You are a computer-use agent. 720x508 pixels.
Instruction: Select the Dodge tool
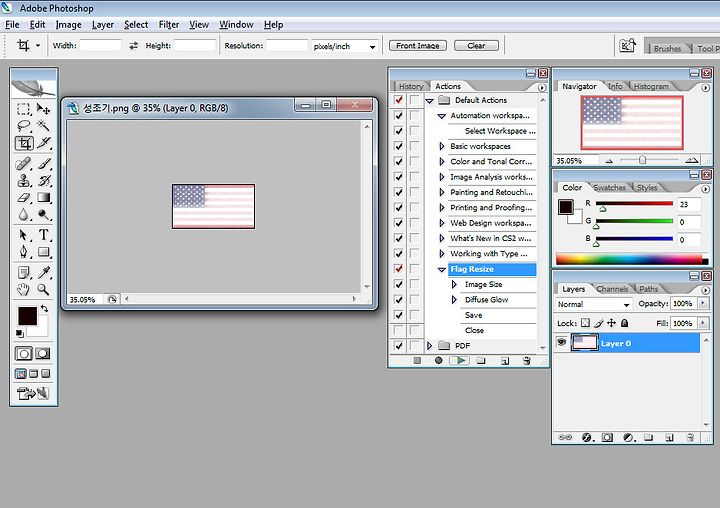[44, 214]
